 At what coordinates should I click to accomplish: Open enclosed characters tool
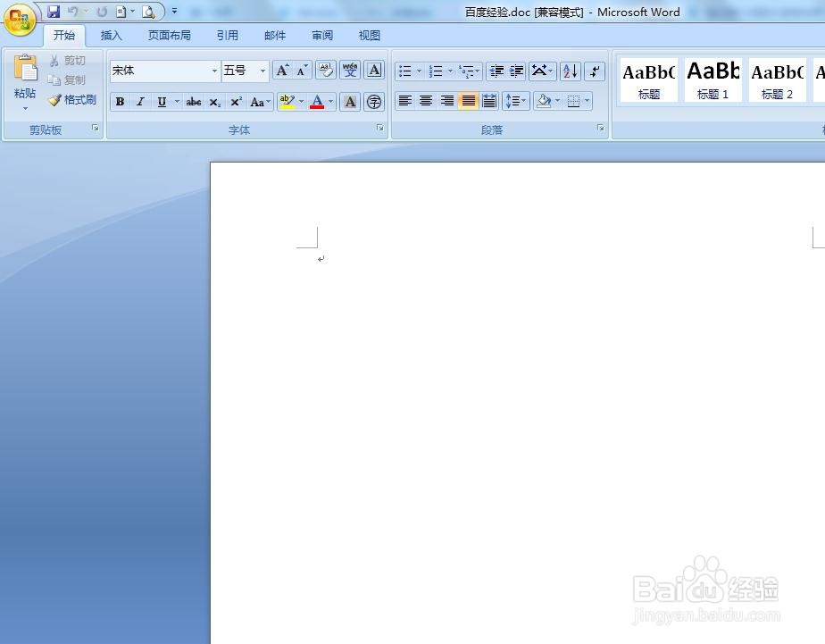click(374, 102)
